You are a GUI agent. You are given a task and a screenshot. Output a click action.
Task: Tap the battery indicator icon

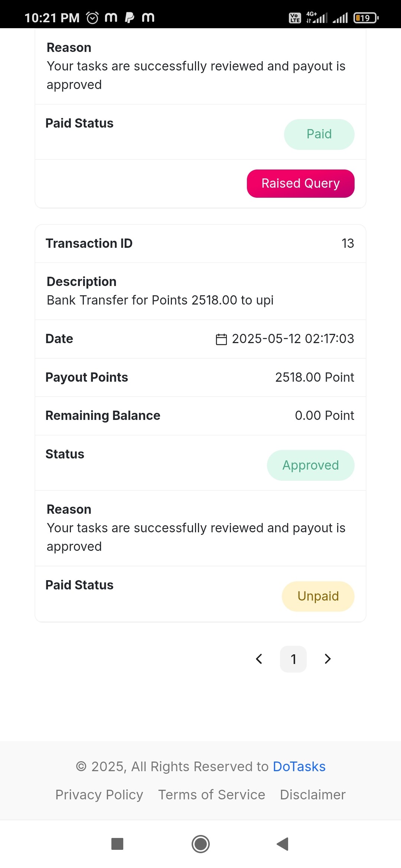[x=366, y=17]
